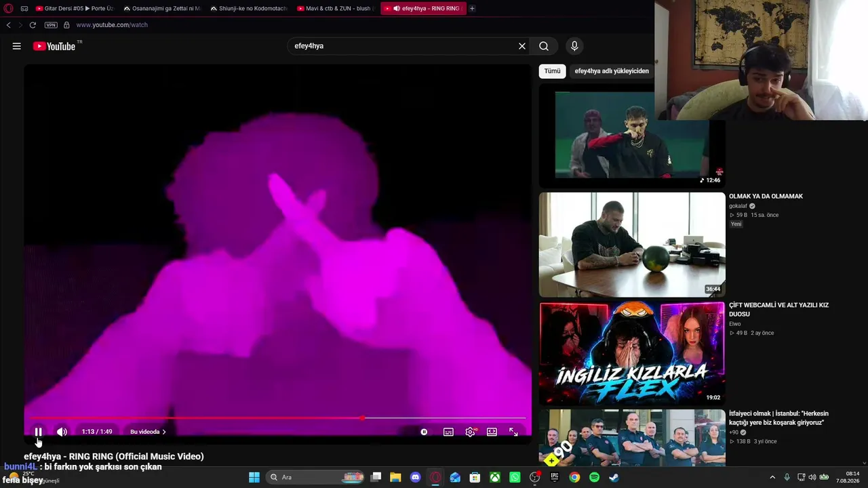Toggle autoplay switch in the player
Viewport: 868px width, 488px height.
(424, 432)
